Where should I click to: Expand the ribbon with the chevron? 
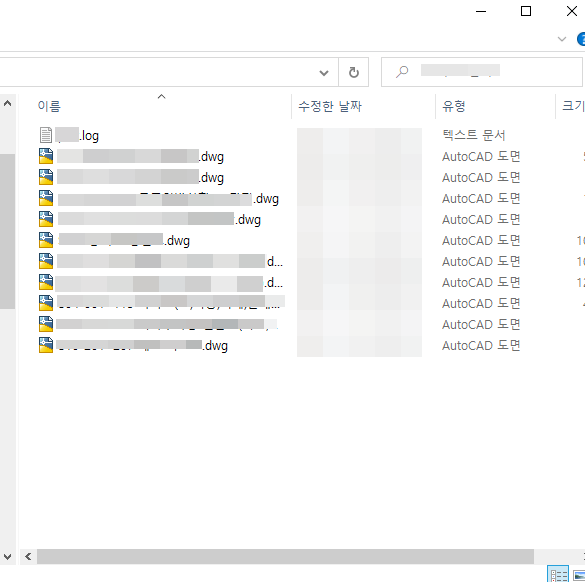[x=561, y=39]
